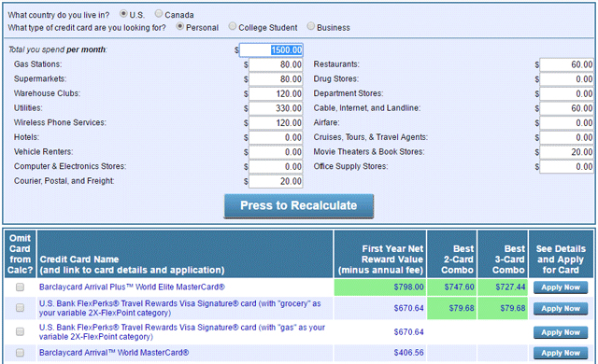This screenshot has width=598, height=364.
Task: Click the Credit Card Name column header
Action: [x=185, y=254]
